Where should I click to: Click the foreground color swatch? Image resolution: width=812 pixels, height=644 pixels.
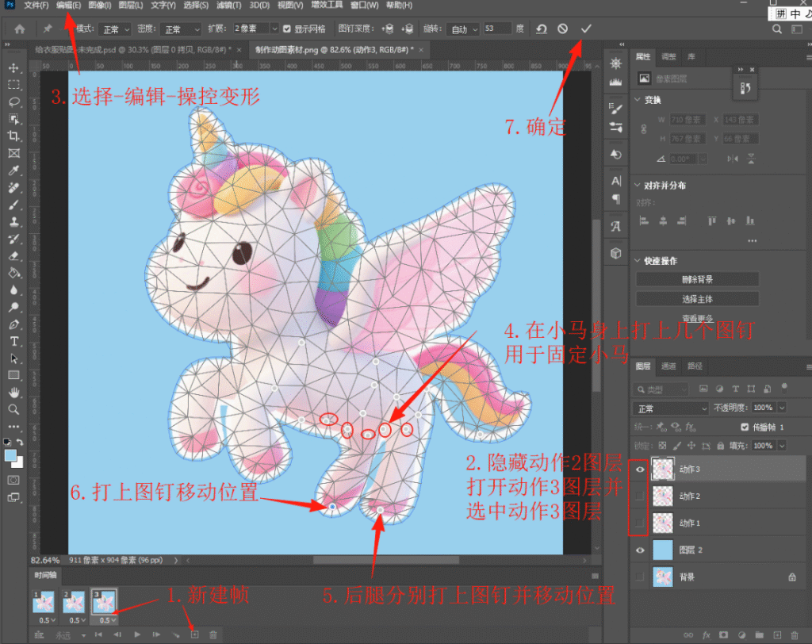pos(10,455)
